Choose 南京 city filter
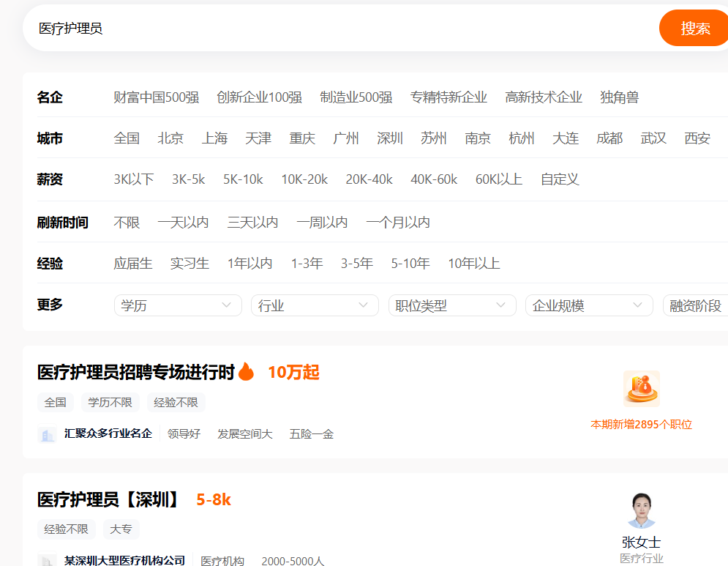The height and width of the screenshot is (566, 728). click(478, 138)
